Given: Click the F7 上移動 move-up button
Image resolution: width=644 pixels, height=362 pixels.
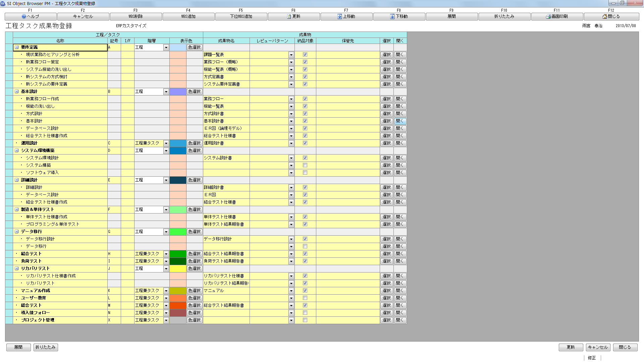Looking at the screenshot, I should point(346,16).
